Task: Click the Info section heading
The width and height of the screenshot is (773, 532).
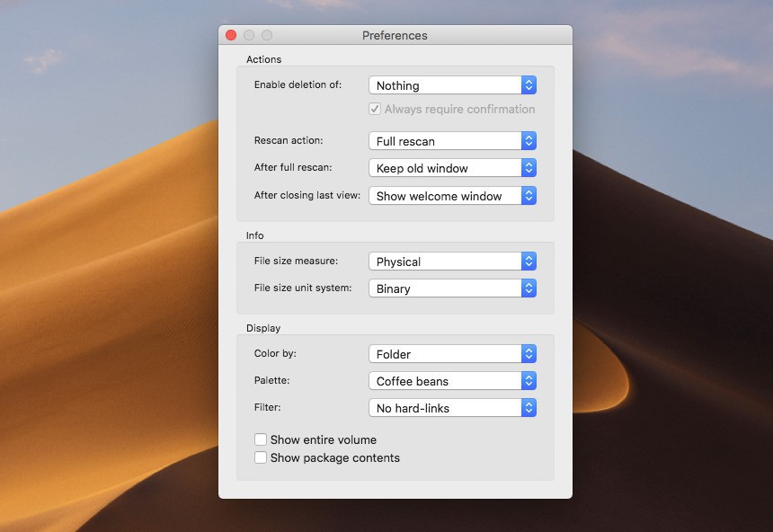Action: [255, 235]
